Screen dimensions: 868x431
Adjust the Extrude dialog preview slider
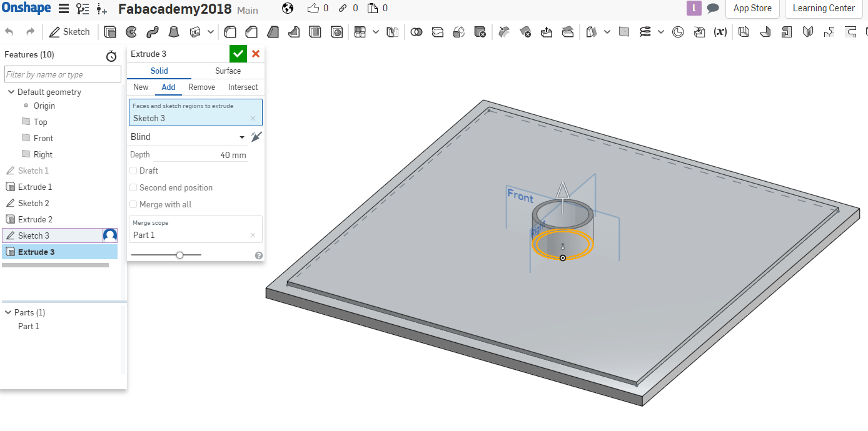coord(180,255)
